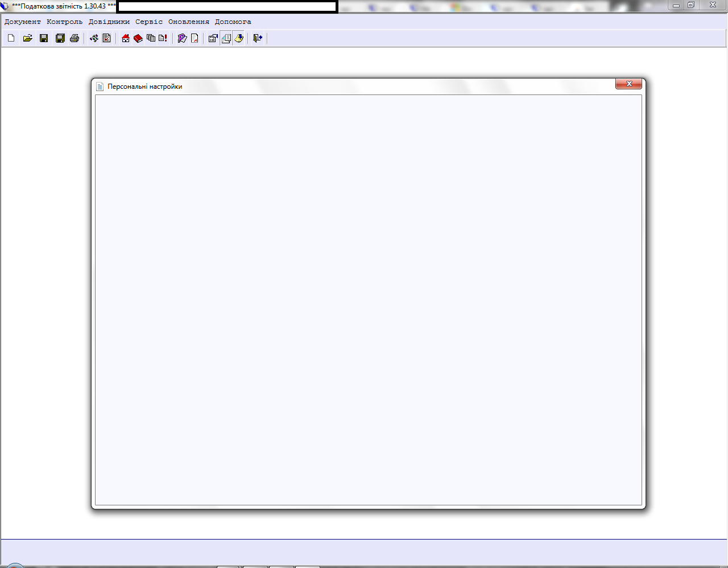
Task: Click the stacked windows toolbar icon
Action: (151, 38)
